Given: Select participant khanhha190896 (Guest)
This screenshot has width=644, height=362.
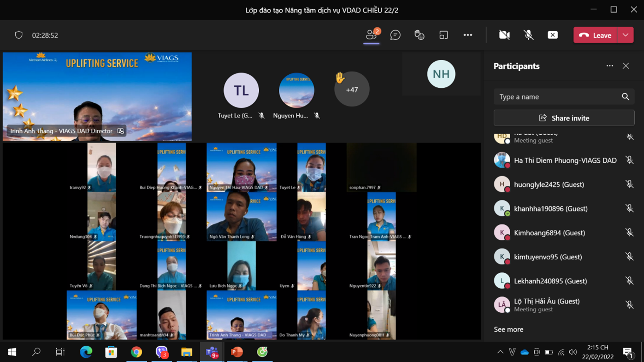Looking at the screenshot, I should click(564, 209).
